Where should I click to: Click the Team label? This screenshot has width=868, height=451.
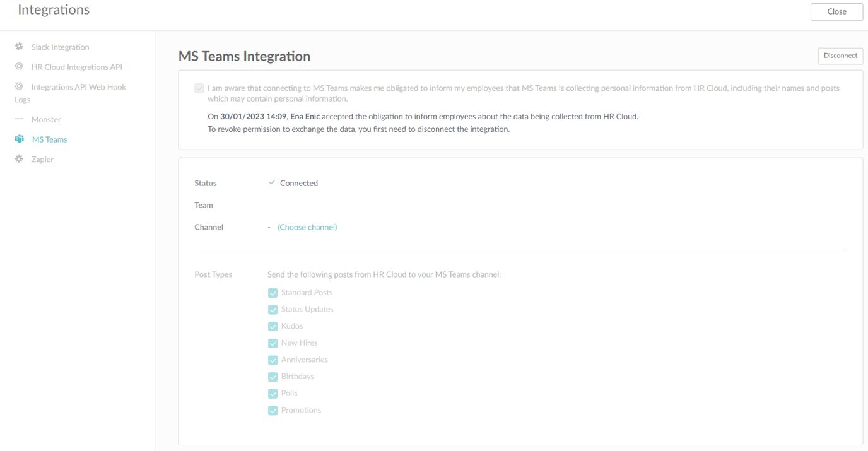(x=204, y=205)
